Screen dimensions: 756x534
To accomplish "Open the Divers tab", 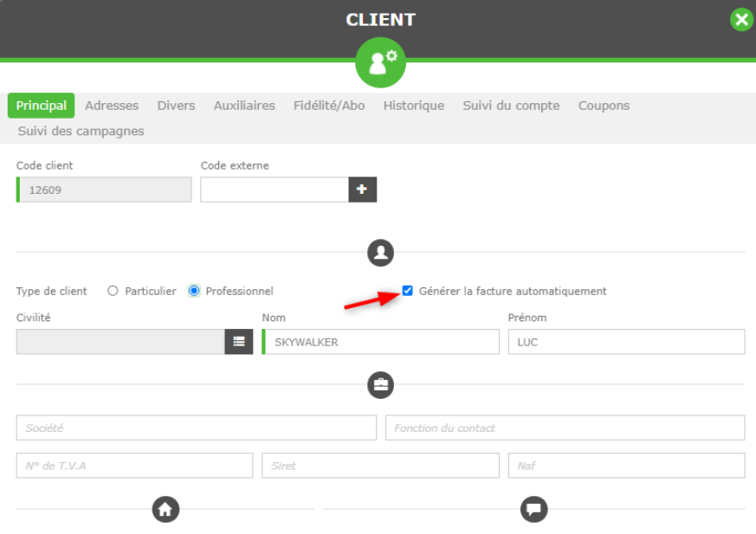I will tap(176, 106).
